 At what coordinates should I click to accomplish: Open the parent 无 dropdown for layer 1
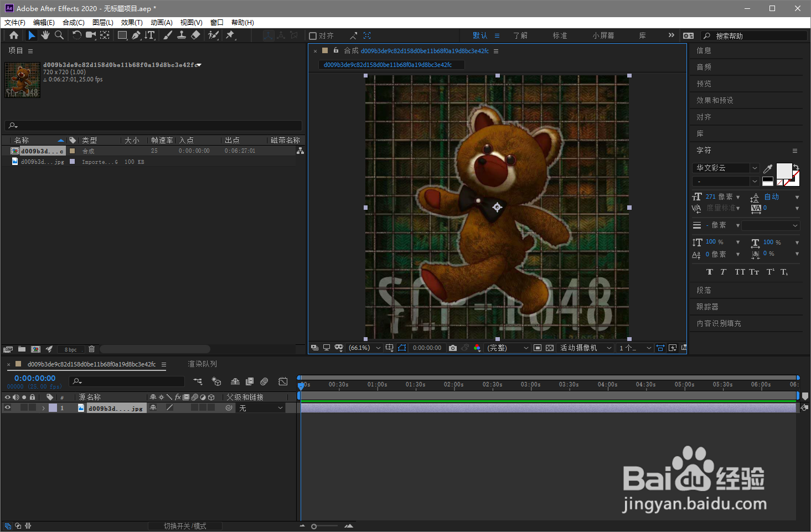pos(261,408)
